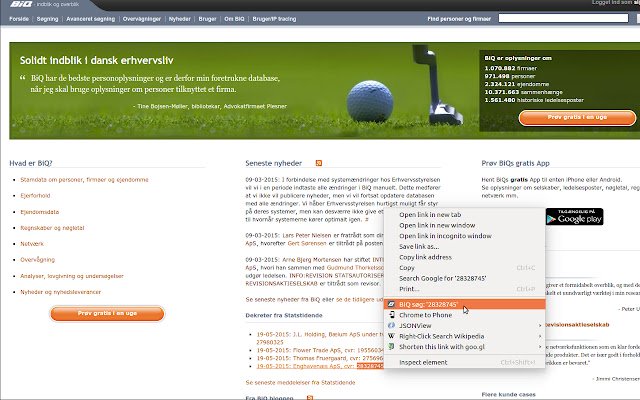Open Overvågninger navigation link
The image size is (640, 400).
coord(142,19)
